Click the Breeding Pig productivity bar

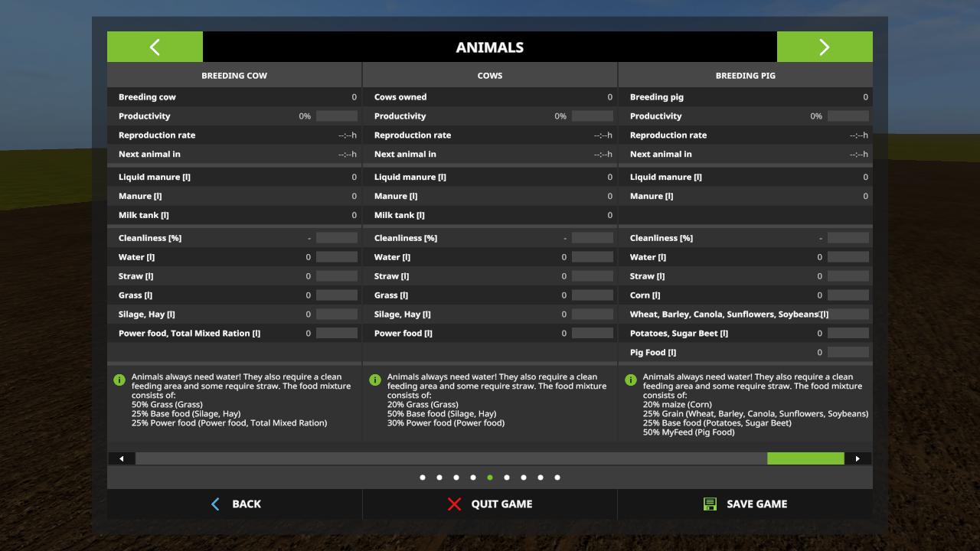coord(848,116)
